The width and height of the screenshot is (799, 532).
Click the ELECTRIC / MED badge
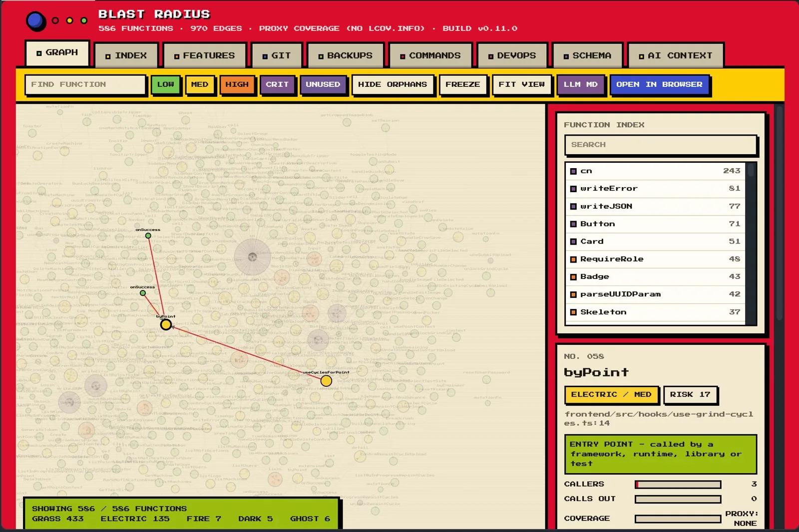[x=611, y=395]
